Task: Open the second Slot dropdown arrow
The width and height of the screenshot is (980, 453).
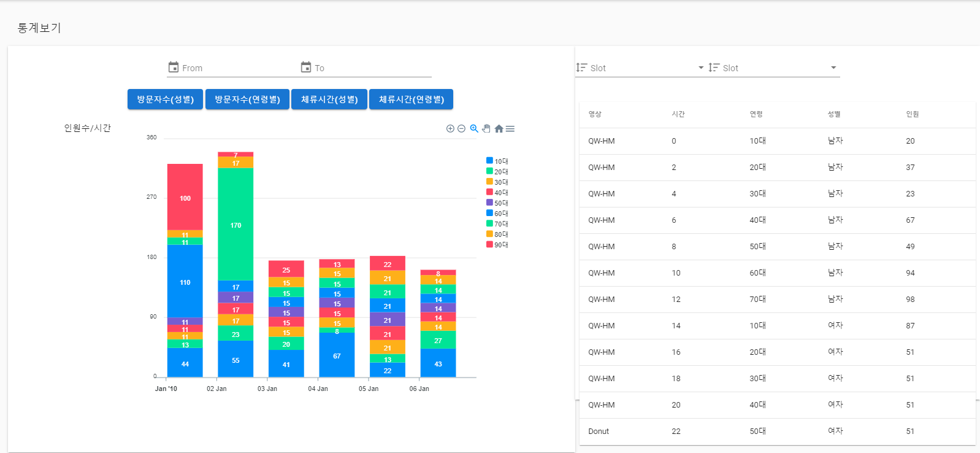Action: coord(833,68)
